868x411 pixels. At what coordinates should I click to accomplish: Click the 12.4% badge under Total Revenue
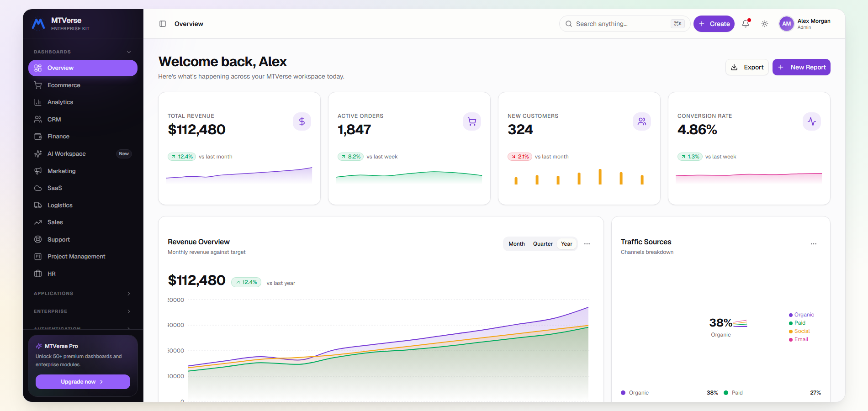tap(182, 157)
